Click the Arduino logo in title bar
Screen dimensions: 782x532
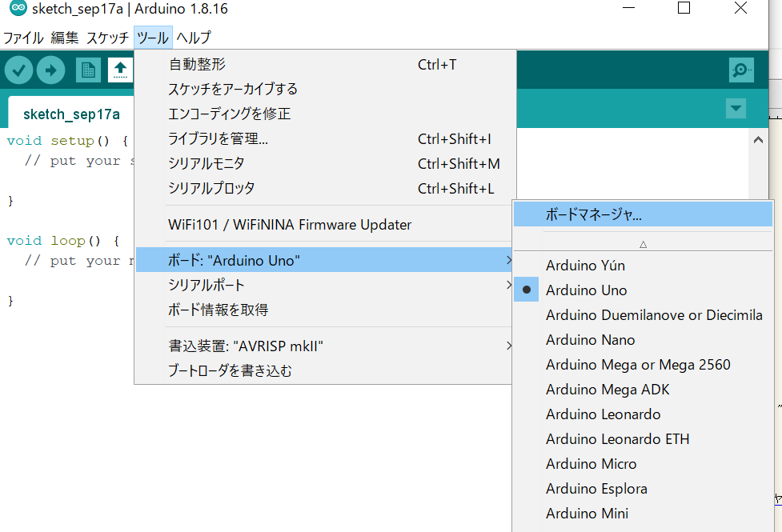click(18, 8)
